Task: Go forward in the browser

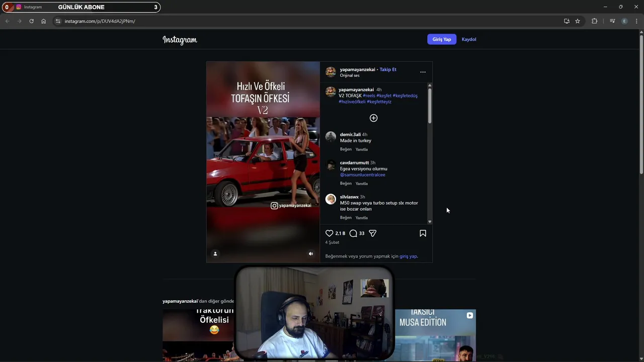Action: (x=19, y=21)
